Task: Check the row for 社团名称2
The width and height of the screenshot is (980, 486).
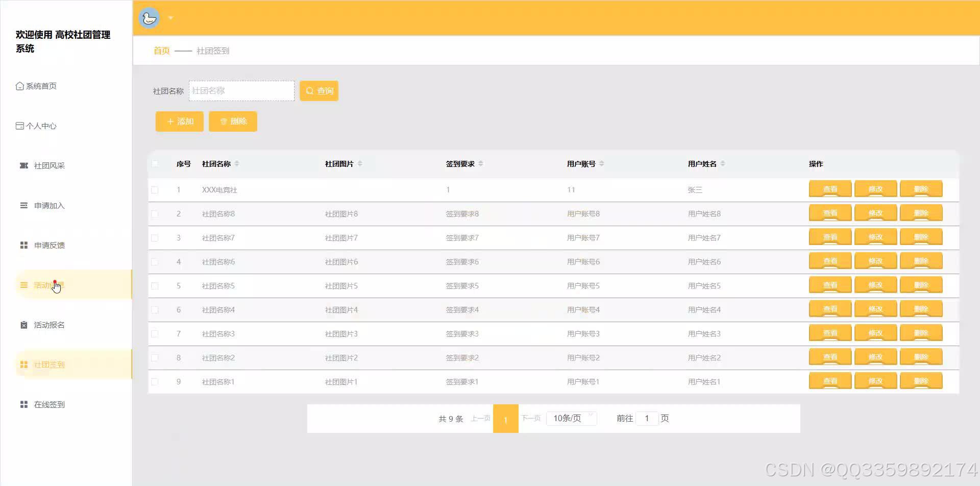Action: (155, 358)
